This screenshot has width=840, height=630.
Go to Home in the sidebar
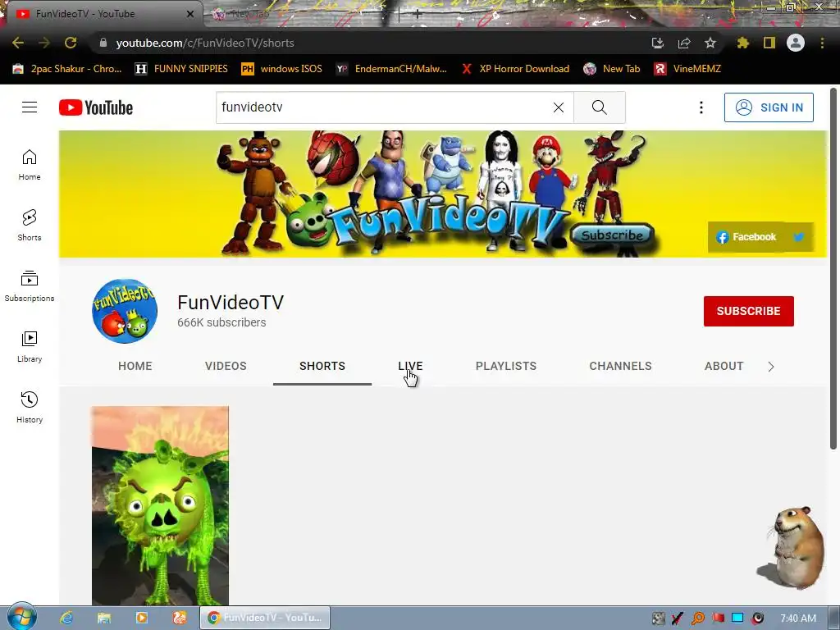(30, 164)
